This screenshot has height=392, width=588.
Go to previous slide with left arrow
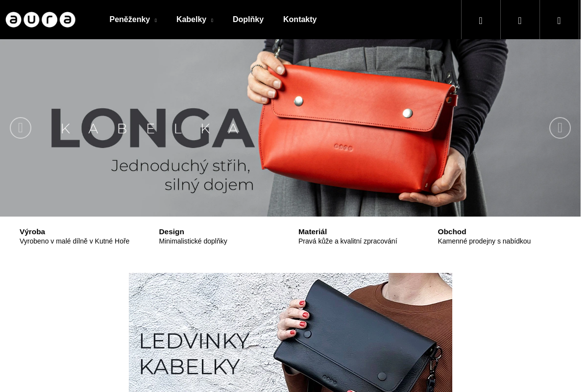pos(21,128)
